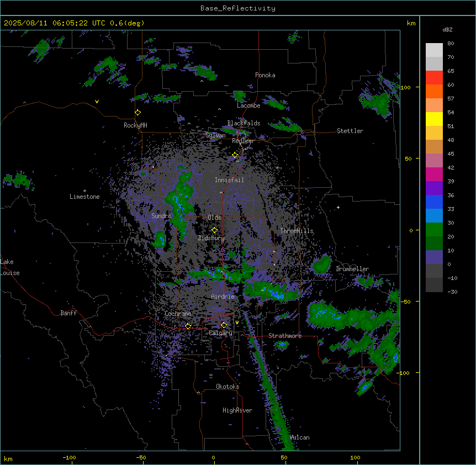Click the yellow diamond marker south of RedDeer
Viewport: 476px width, 465px height.
(235, 155)
